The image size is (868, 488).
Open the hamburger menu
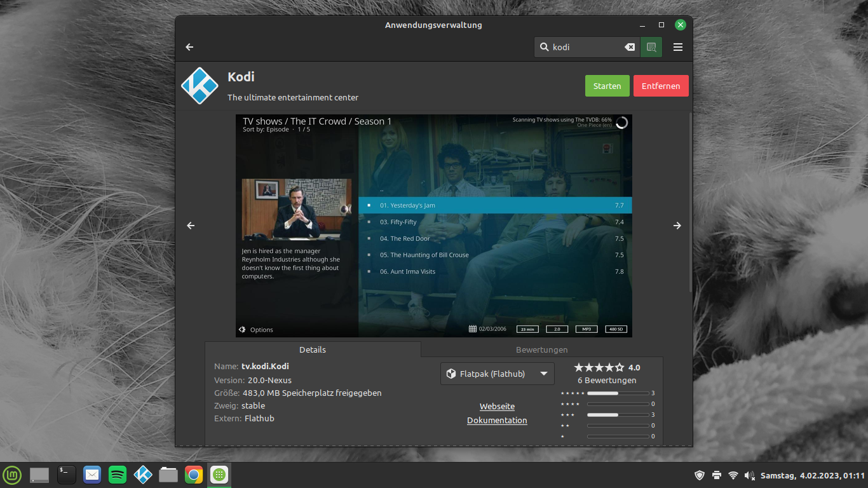[x=678, y=47]
